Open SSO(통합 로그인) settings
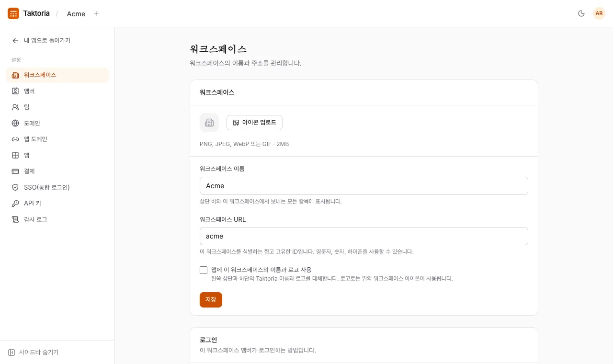 (x=57, y=187)
